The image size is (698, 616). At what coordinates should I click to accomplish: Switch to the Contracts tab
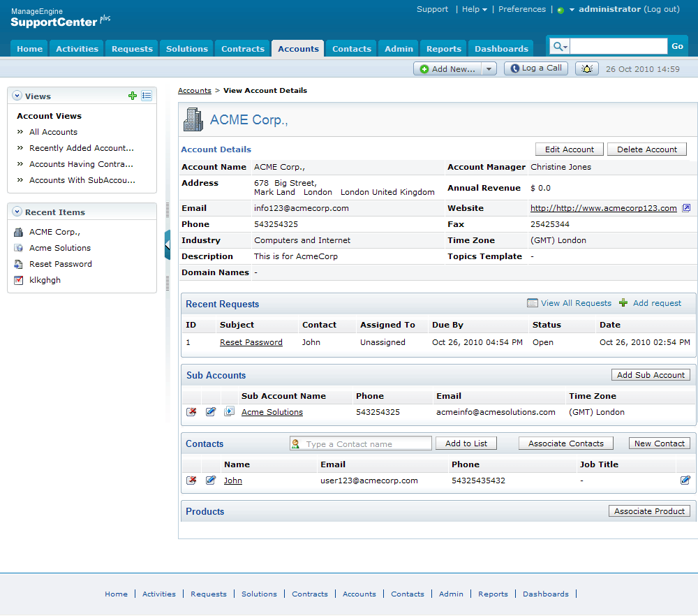pos(243,49)
